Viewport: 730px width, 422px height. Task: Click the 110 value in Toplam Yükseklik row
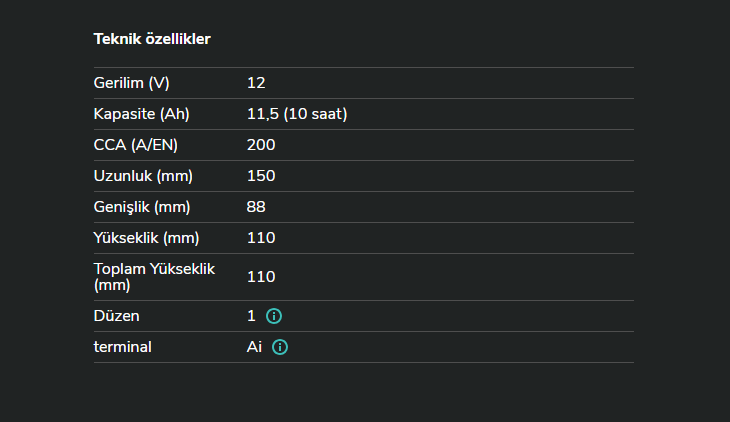[x=261, y=277]
